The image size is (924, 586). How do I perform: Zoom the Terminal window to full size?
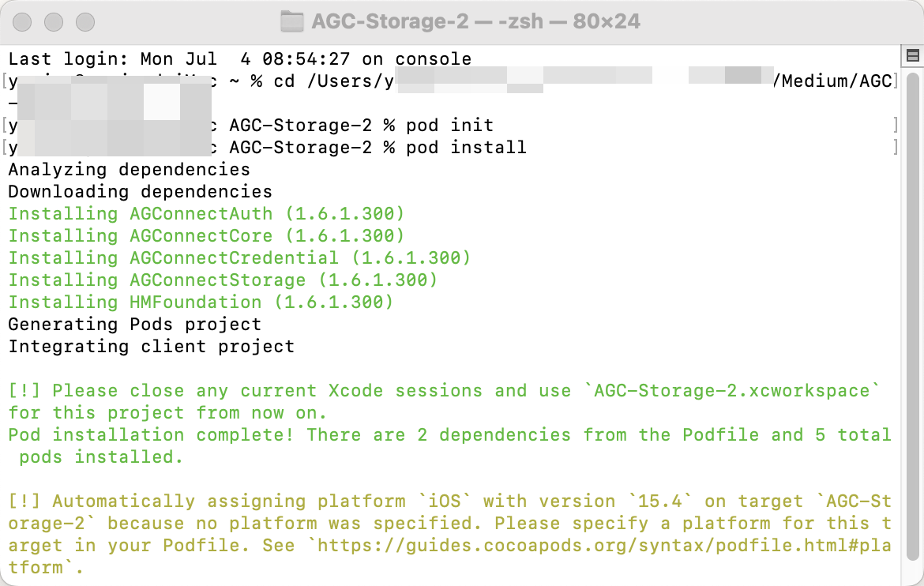tap(83, 21)
